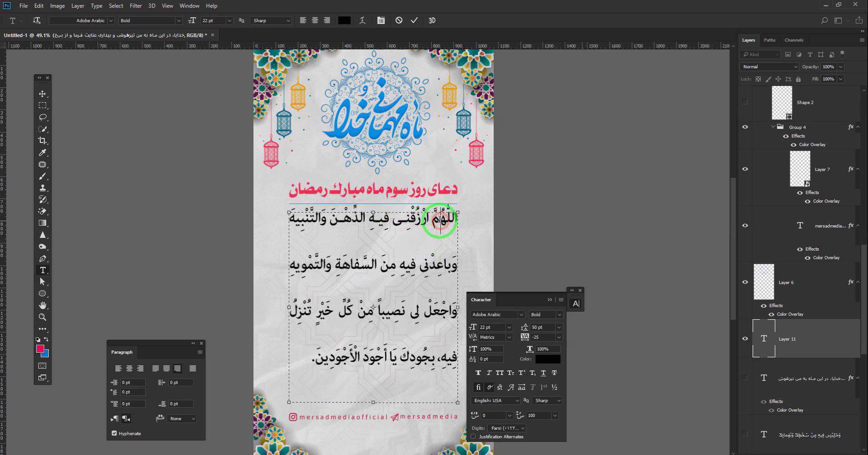The height and width of the screenshot is (455, 868).
Task: Filter layers by type layers
Action: (x=810, y=54)
